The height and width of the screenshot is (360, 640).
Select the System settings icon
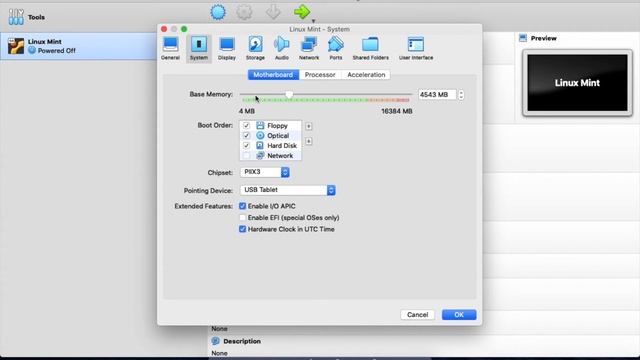tap(199, 48)
